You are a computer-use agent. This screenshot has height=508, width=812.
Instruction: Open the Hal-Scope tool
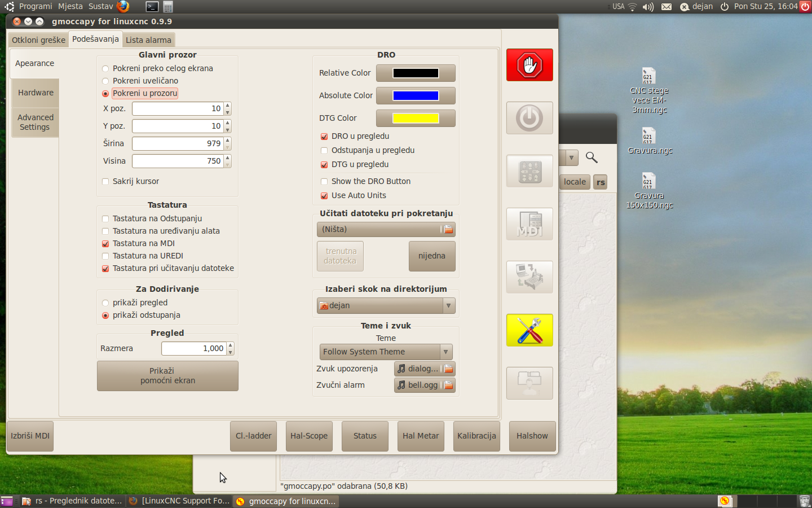(x=309, y=436)
